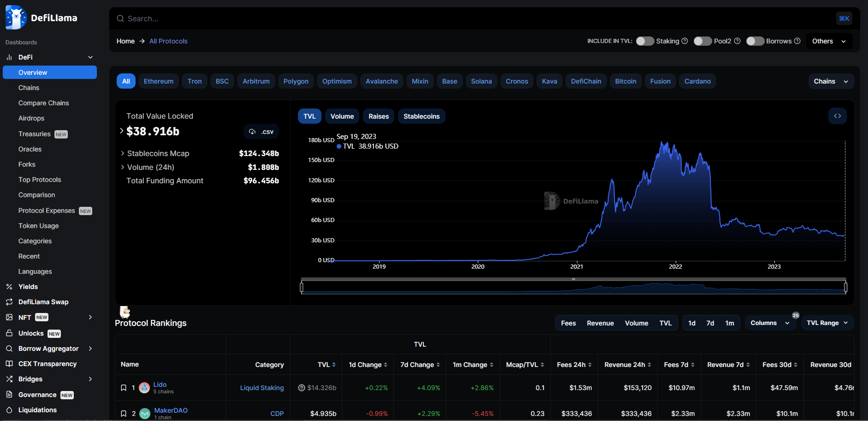Image resolution: width=868 pixels, height=421 pixels.
Task: Select the Arbitrum chain tab
Action: point(256,81)
